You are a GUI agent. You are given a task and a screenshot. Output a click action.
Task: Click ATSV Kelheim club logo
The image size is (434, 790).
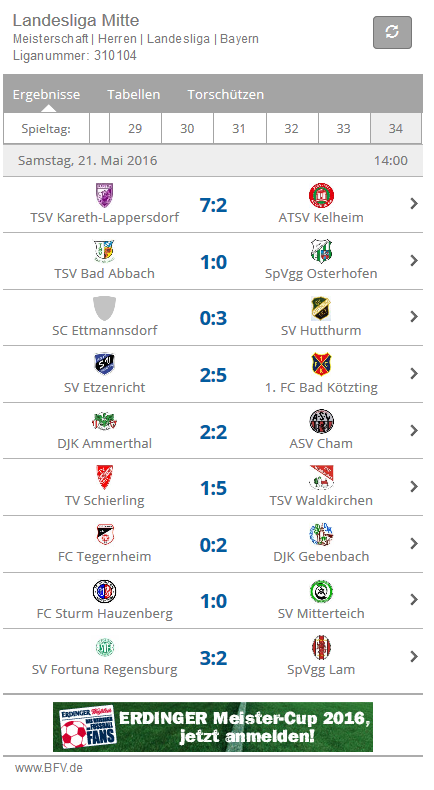321,195
